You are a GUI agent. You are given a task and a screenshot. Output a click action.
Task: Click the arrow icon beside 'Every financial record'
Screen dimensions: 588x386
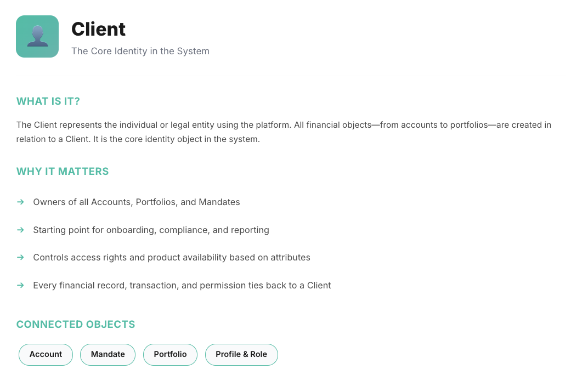point(20,285)
